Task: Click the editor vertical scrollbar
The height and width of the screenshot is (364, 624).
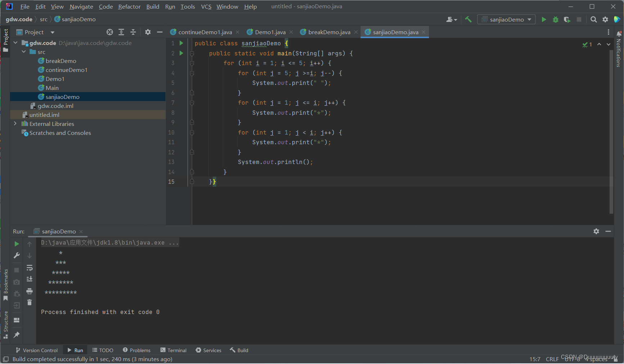Action: (x=611, y=132)
